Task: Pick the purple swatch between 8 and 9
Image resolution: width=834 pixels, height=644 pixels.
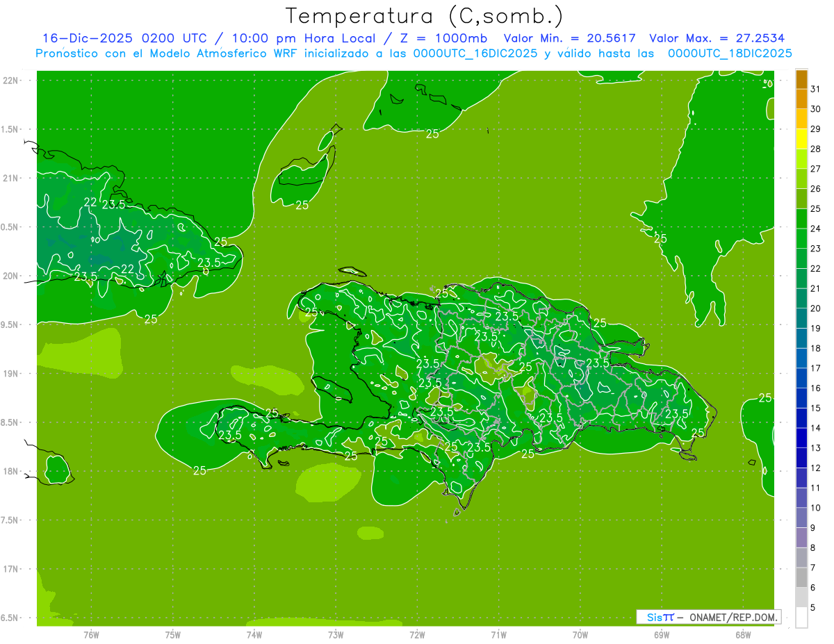Action: pyautogui.click(x=801, y=538)
